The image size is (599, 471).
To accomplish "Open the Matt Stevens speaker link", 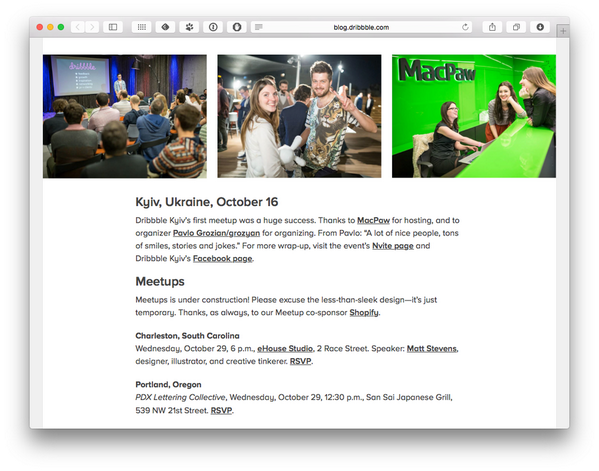I will pos(432,348).
